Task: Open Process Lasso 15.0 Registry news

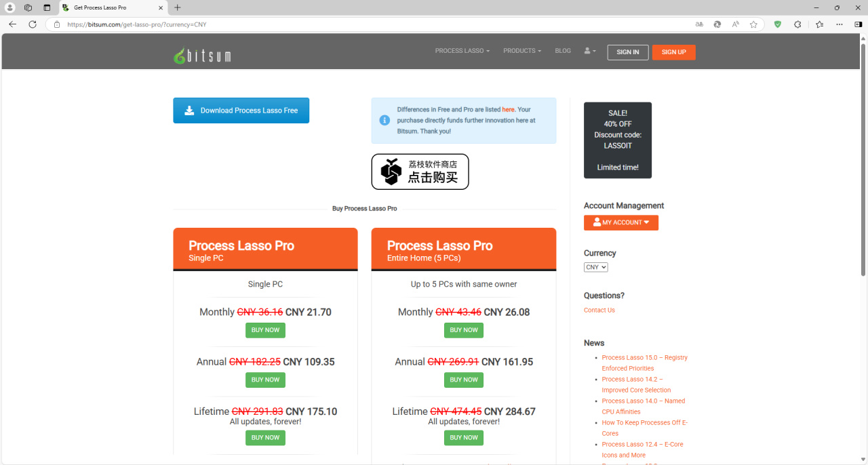Action: [x=644, y=363]
